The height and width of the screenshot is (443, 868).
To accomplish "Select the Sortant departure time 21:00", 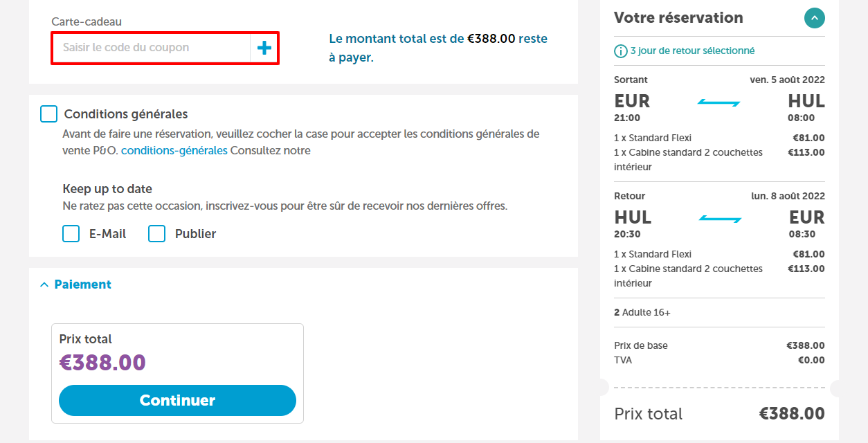I will [x=627, y=118].
